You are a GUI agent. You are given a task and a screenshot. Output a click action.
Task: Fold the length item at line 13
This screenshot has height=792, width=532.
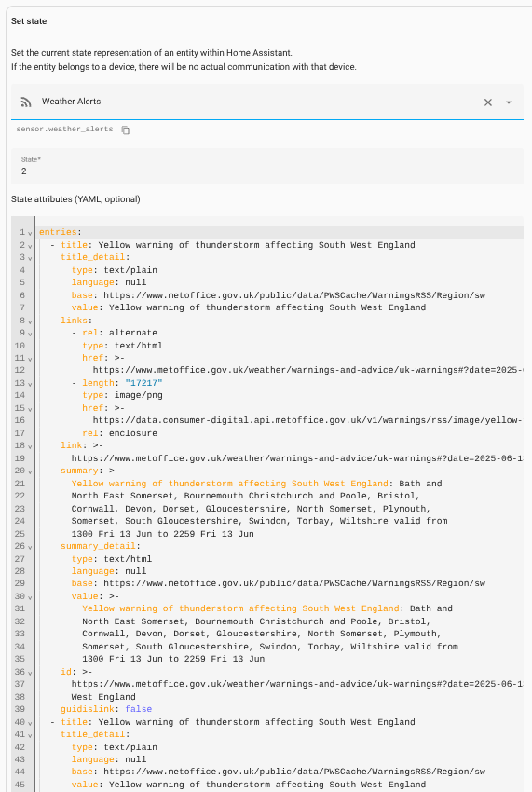(x=30, y=384)
